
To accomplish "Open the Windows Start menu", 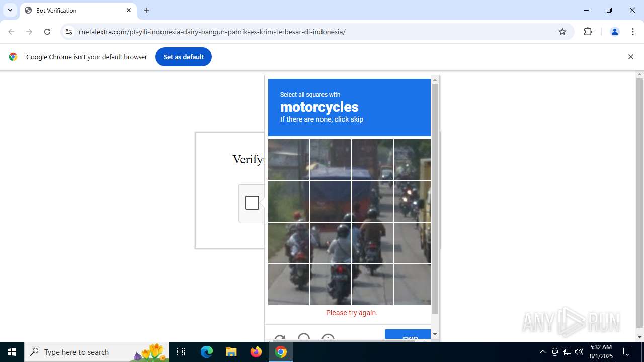I will 12,352.
